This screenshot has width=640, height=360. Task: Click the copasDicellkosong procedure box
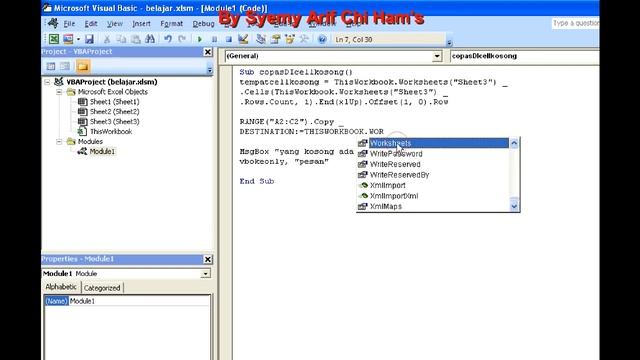pos(524,56)
